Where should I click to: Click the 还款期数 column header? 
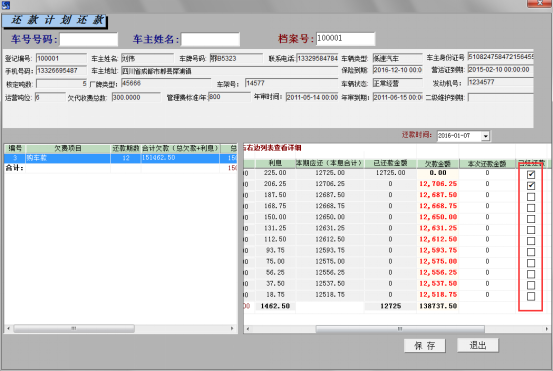click(126, 148)
